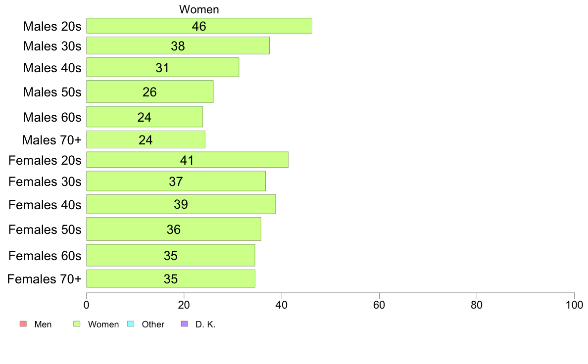Select the Females 50s bar showing 36

click(x=174, y=229)
